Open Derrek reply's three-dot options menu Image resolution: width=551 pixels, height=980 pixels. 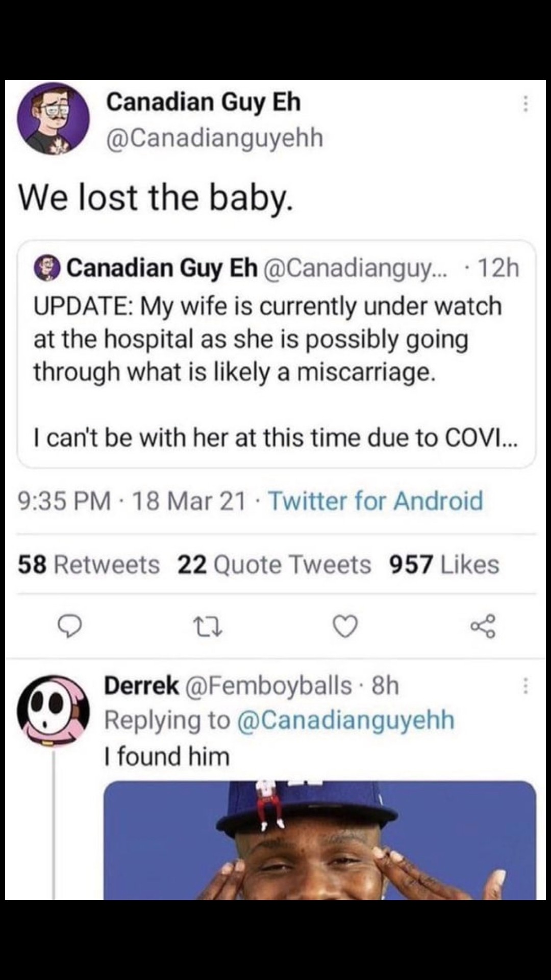coord(525,685)
